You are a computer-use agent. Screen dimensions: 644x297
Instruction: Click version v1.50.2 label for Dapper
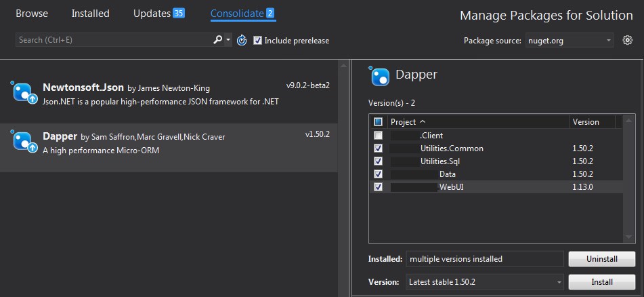[318, 134]
